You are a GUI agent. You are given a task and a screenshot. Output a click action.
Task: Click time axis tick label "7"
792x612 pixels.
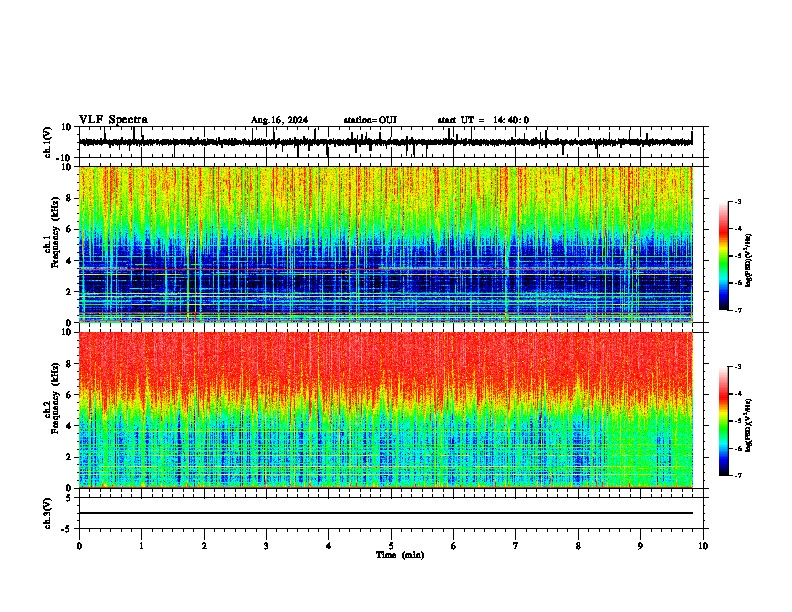[x=516, y=546]
